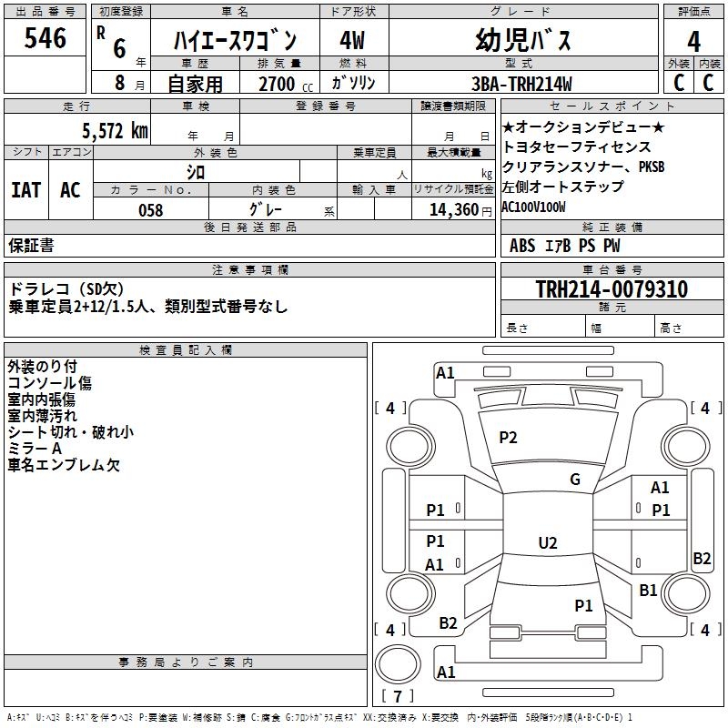728x728 pixels.
Task: Select the registration year value 6
Action: coord(119,48)
